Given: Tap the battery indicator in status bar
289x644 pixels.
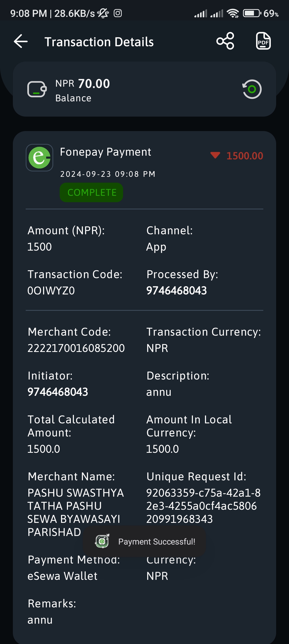Looking at the screenshot, I should click(252, 13).
